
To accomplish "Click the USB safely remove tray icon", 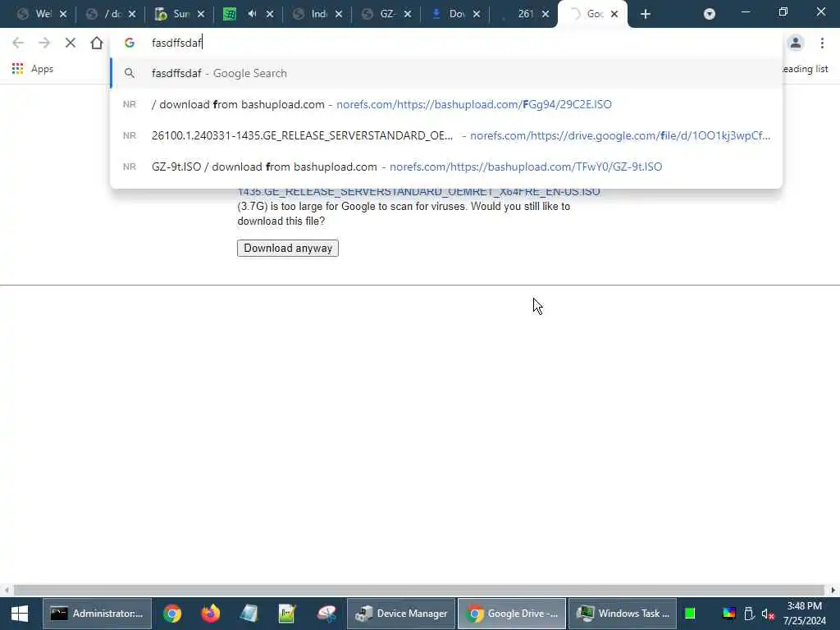I will pyautogui.click(x=749, y=614).
